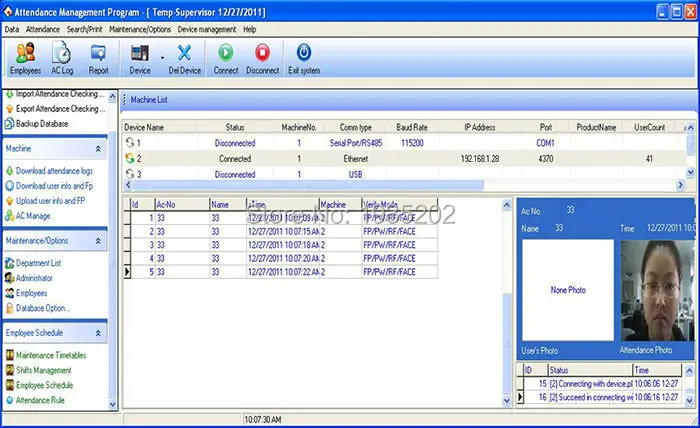Viewport: 700px width, 428px height.
Task: Click Import Attendance Checking link
Action: (60, 94)
